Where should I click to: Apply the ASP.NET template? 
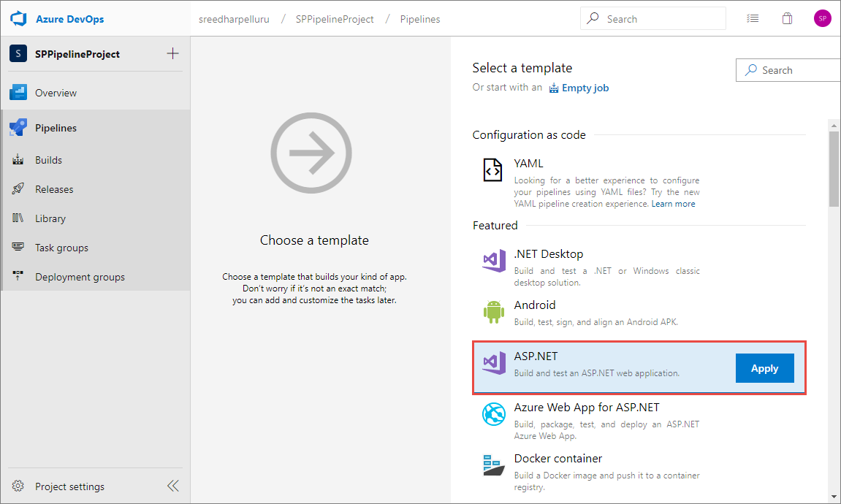tap(764, 368)
